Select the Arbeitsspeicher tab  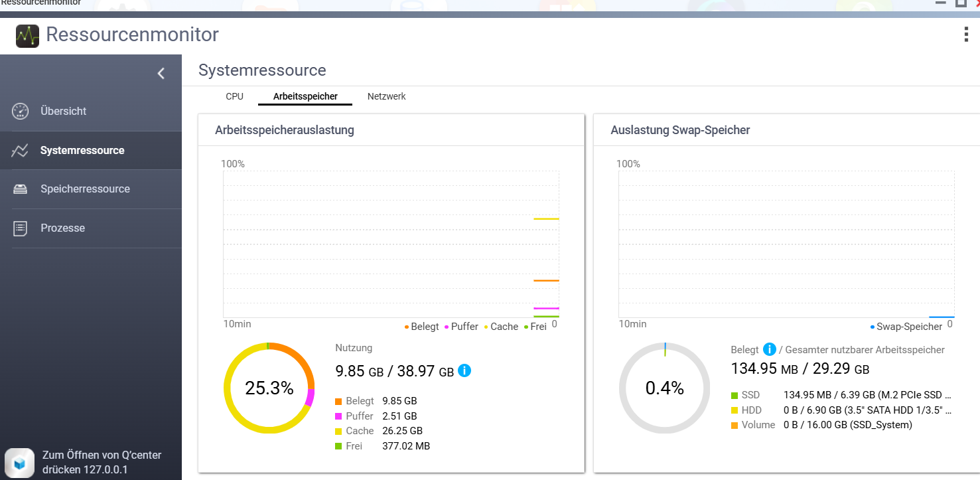305,97
